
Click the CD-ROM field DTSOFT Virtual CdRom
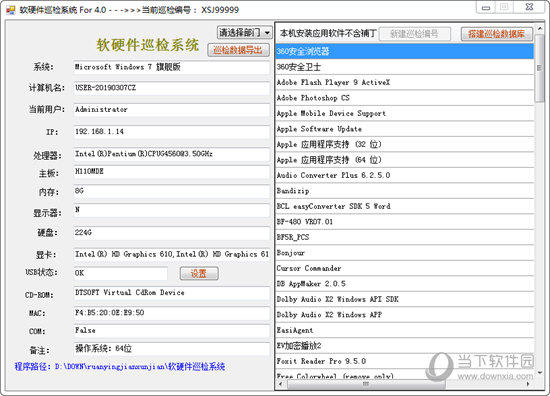(172, 293)
